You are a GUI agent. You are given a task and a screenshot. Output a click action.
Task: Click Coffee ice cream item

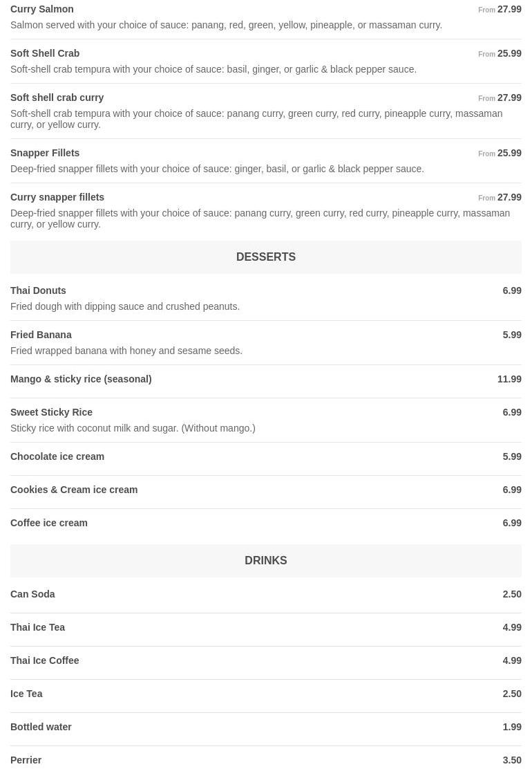(x=49, y=523)
